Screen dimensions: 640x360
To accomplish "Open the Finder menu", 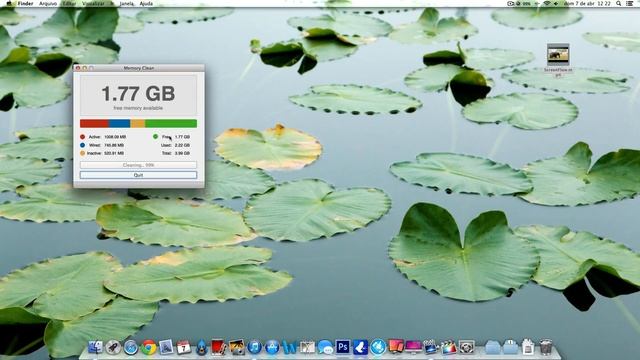I will point(25,3).
